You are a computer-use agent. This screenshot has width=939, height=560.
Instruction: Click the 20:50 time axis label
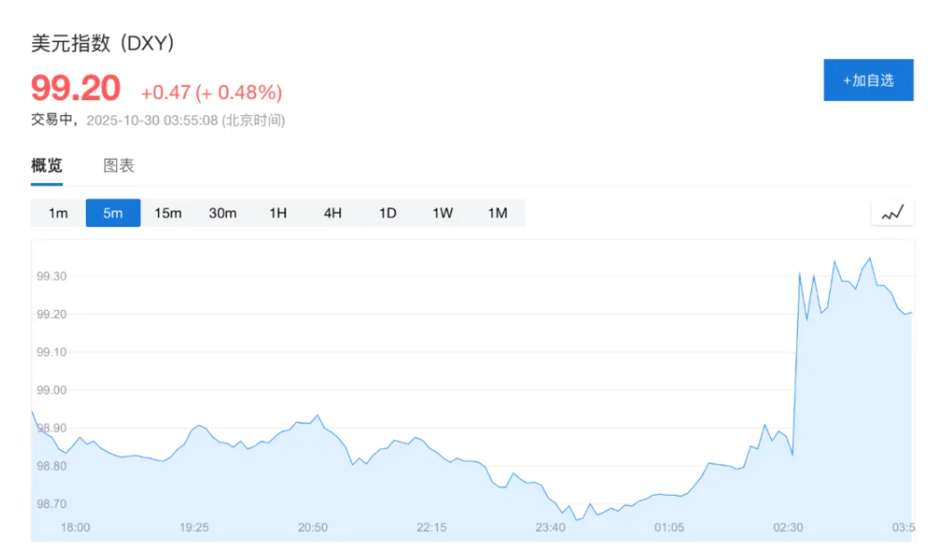pos(313,528)
